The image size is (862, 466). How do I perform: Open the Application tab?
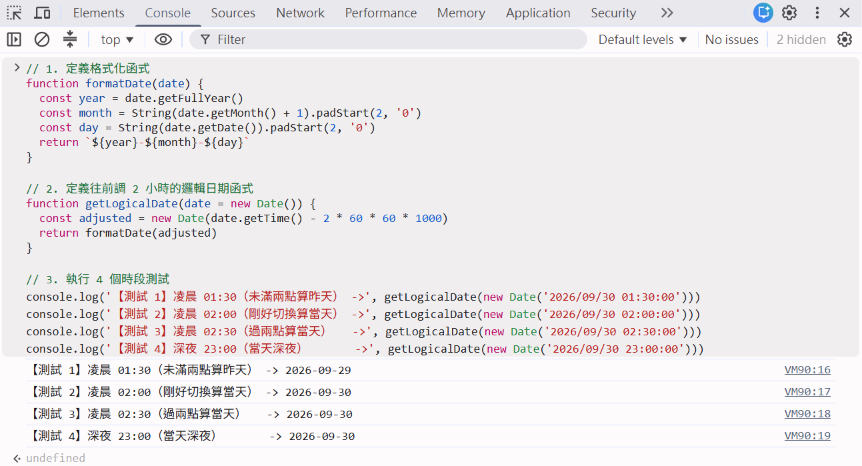(x=538, y=13)
